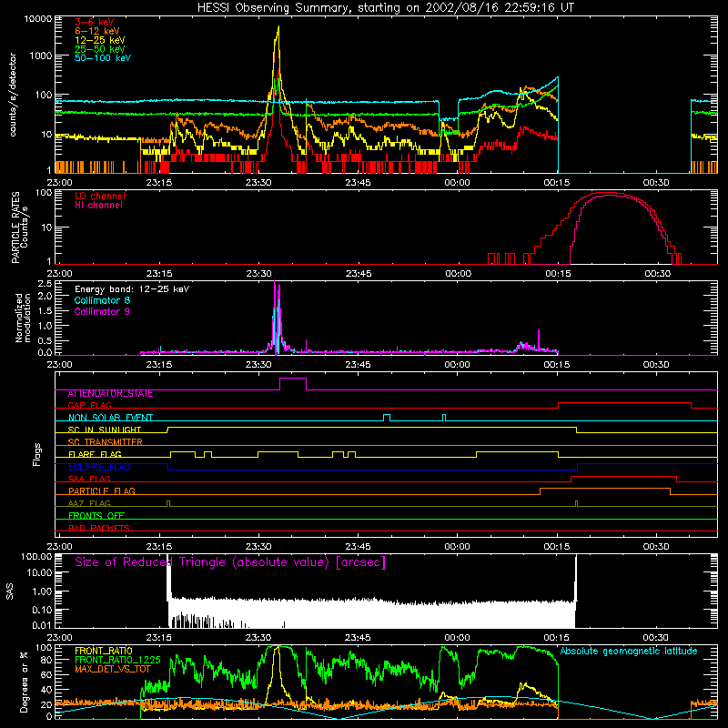Screen dimensions: 728x728
Task: Click the "Normalized modulation" axis label
Action: tap(22, 318)
